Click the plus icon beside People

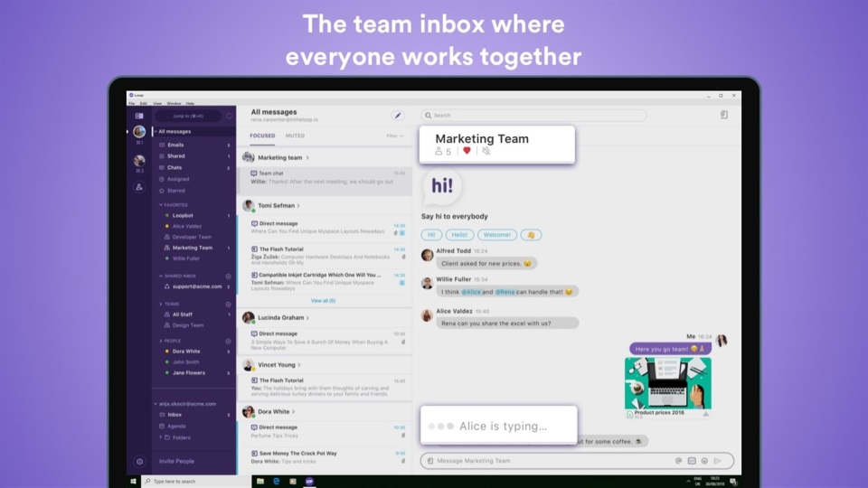coord(228,342)
